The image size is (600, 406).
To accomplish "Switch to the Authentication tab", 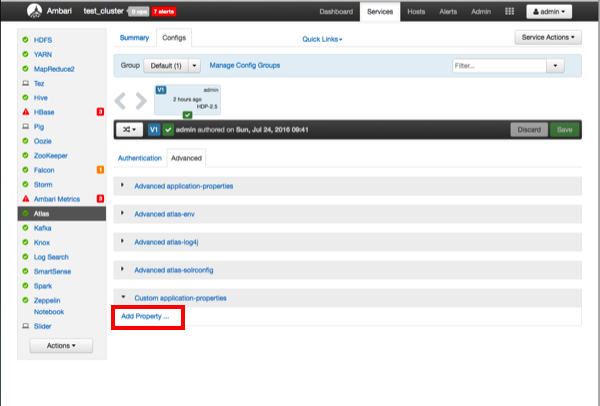I will 139,158.
